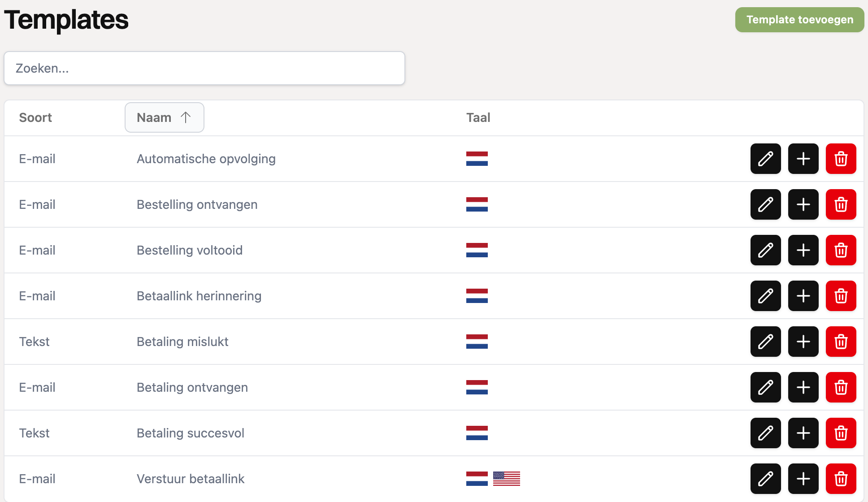Click plus icon for Betaling succesvol
Viewport: 868px width, 502px height.
[803, 433]
